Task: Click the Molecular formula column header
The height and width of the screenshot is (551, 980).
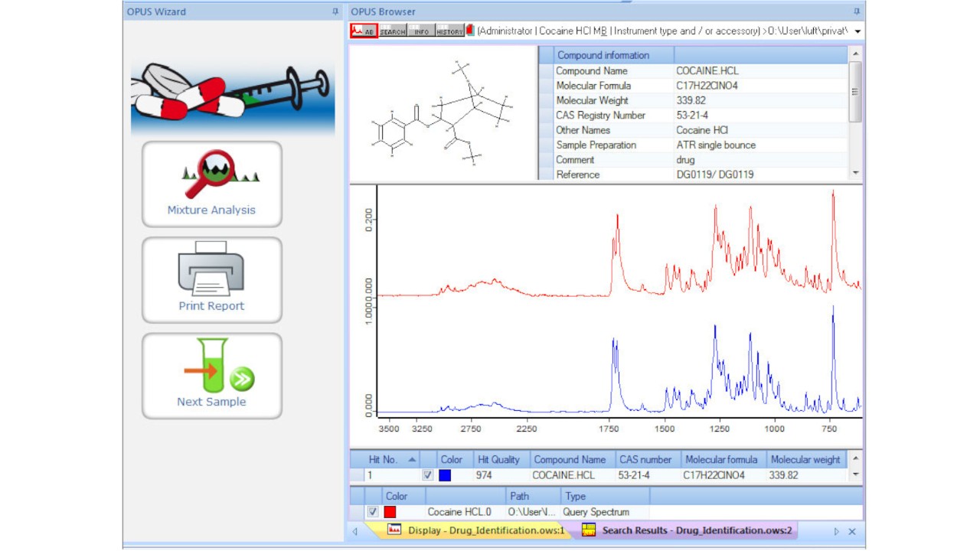Action: pyautogui.click(x=724, y=460)
